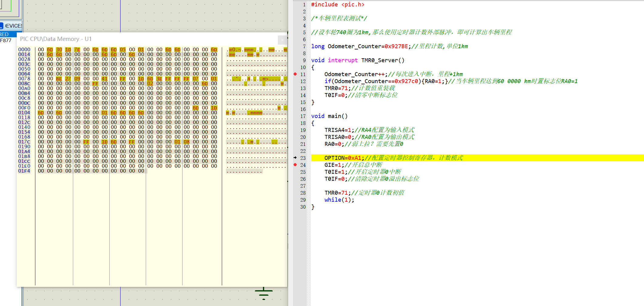644x306 pixels.
Task: Select the F877 device in list
Action: [6, 40]
